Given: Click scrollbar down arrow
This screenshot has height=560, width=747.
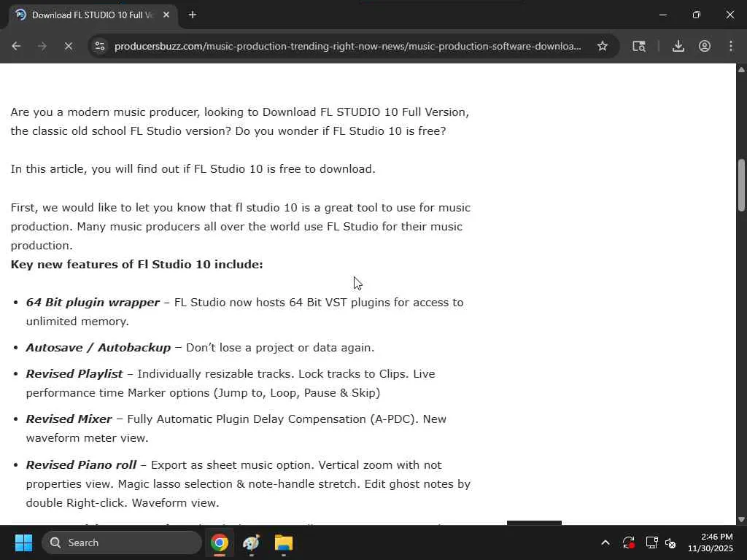Looking at the screenshot, I should tap(741, 519).
